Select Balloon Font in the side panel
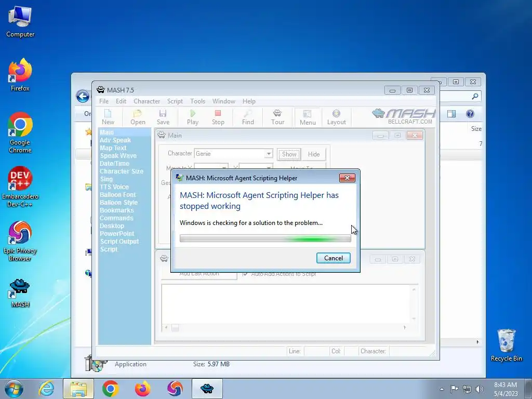The width and height of the screenshot is (532, 399). pos(118,195)
